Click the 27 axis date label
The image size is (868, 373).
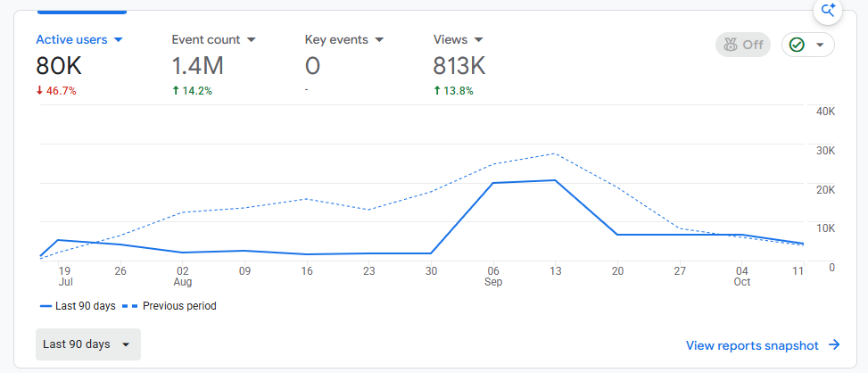(680, 271)
